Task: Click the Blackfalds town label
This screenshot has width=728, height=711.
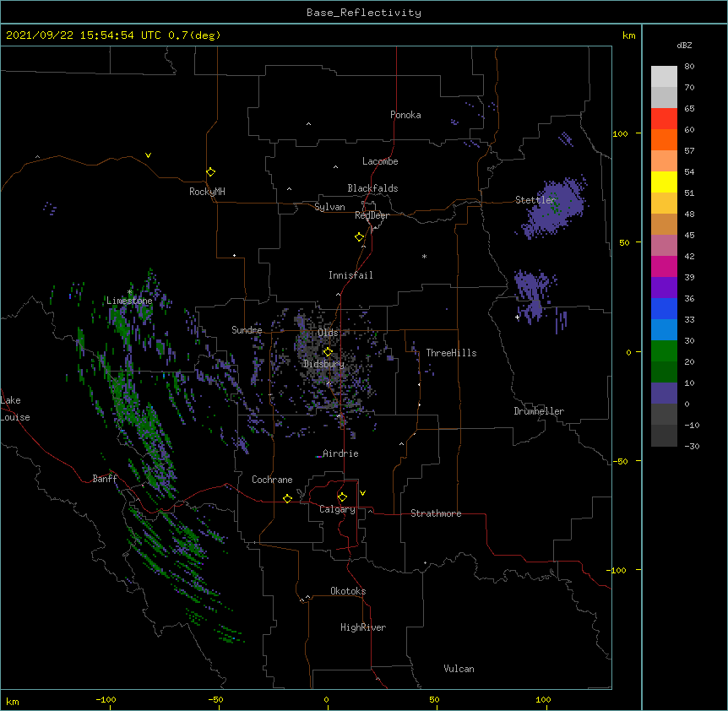Action: click(x=372, y=188)
